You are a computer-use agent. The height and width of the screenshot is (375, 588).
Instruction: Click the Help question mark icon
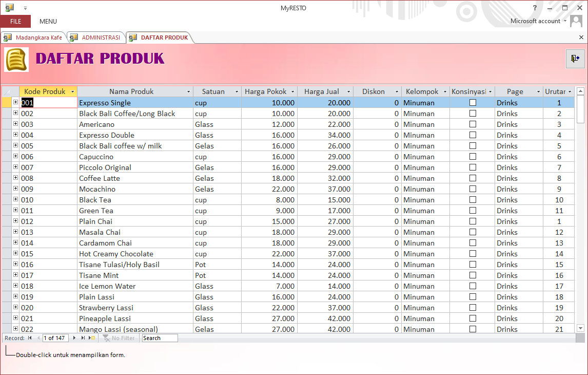[535, 8]
